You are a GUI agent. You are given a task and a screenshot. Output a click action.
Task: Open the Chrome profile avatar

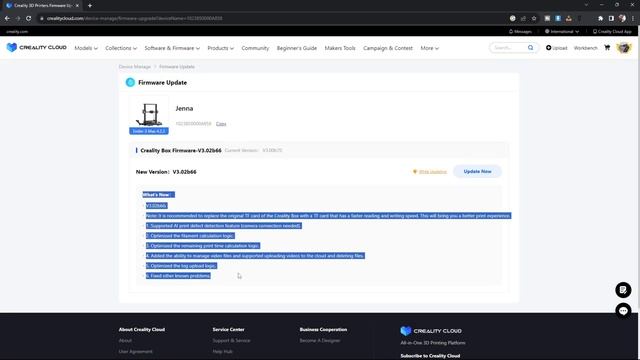pyautogui.click(x=622, y=18)
